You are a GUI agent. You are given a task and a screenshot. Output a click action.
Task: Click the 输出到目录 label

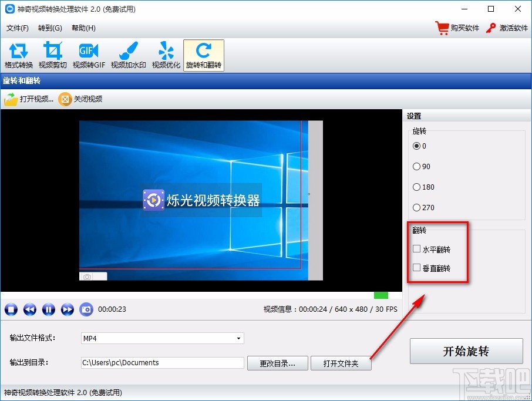pyautogui.click(x=29, y=363)
